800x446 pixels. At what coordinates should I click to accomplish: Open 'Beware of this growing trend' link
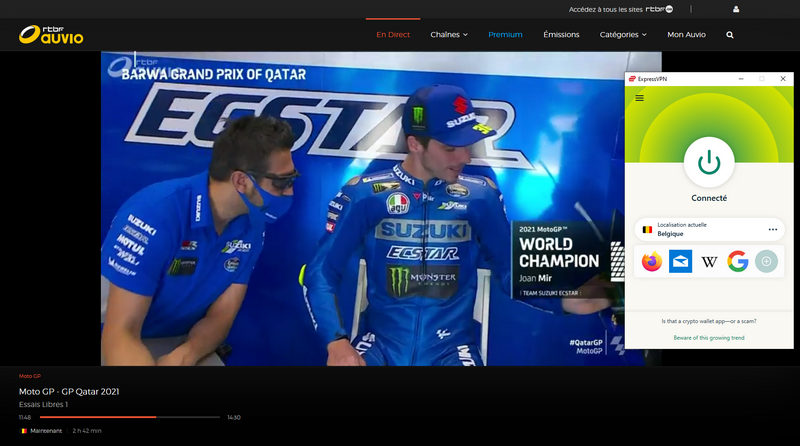click(709, 338)
